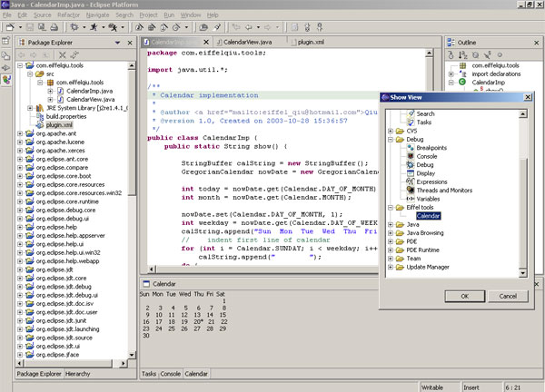Click the Expressions view icon in Show View
The height and width of the screenshot is (392, 545).
point(411,181)
